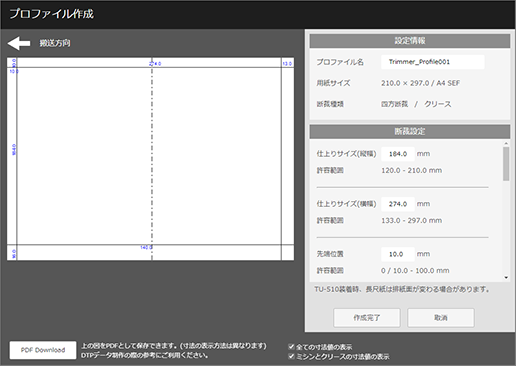Click the プロファイル作成 title text
516x366 pixels.
tap(51, 14)
